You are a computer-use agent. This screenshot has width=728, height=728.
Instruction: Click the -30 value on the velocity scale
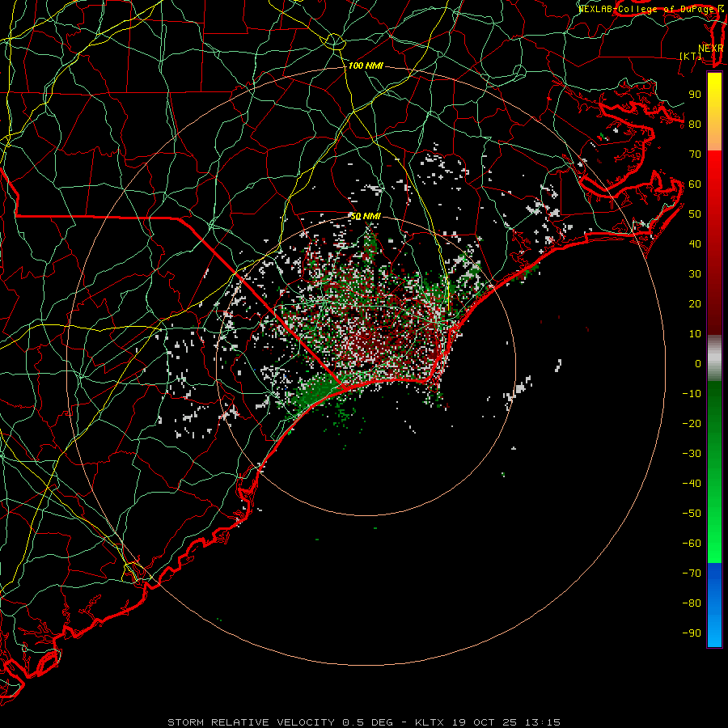point(692,454)
